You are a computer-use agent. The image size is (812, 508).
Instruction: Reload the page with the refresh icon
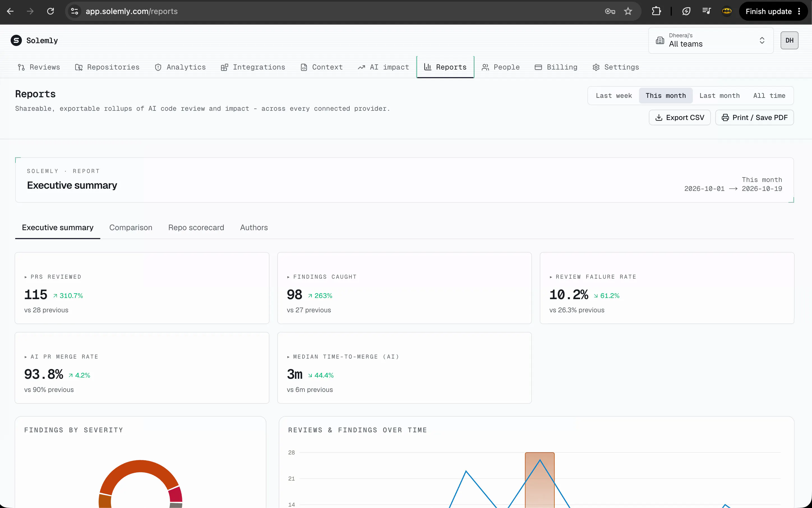click(x=50, y=11)
